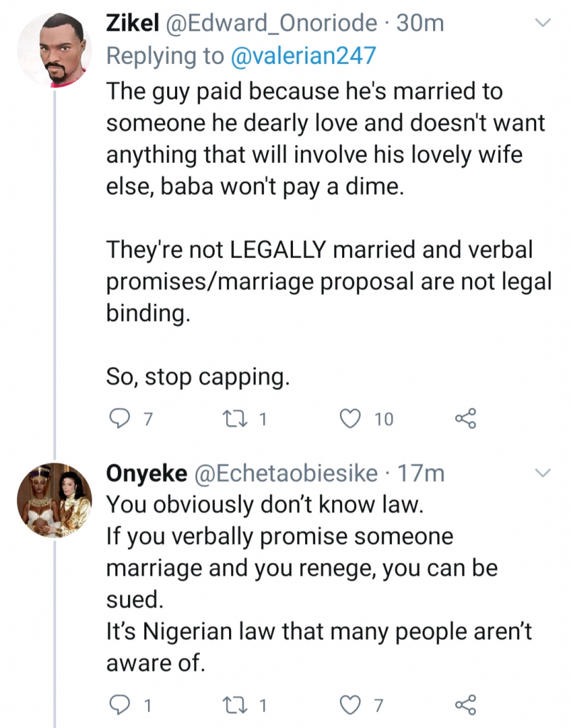Like Zikel's tweet with heart icon
Viewport: 571px width, 728px height.
(x=349, y=419)
